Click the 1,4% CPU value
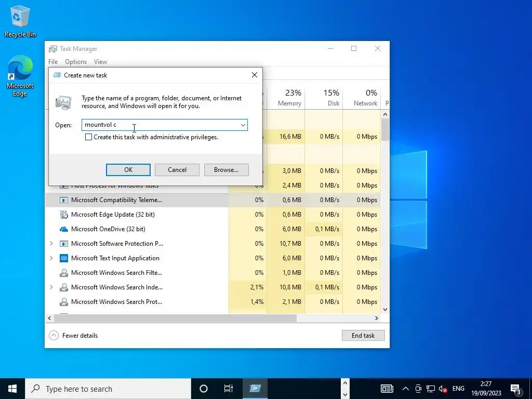The height and width of the screenshot is (399, 532). tap(257, 302)
